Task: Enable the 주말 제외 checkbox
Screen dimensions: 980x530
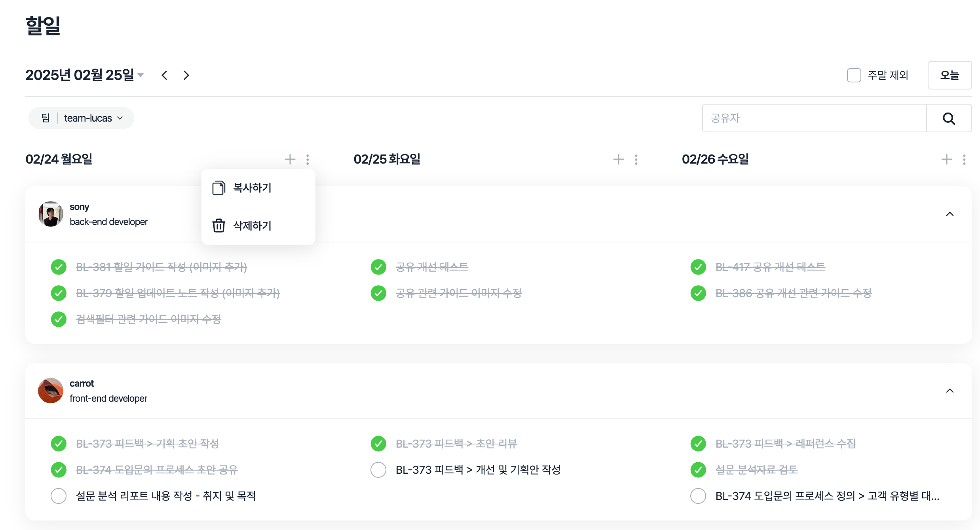Action: click(x=854, y=75)
